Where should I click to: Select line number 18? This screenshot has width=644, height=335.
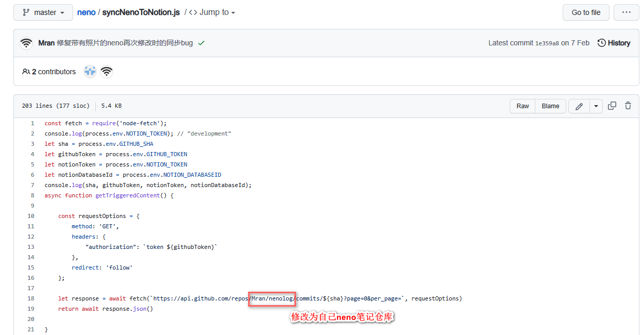point(31,298)
